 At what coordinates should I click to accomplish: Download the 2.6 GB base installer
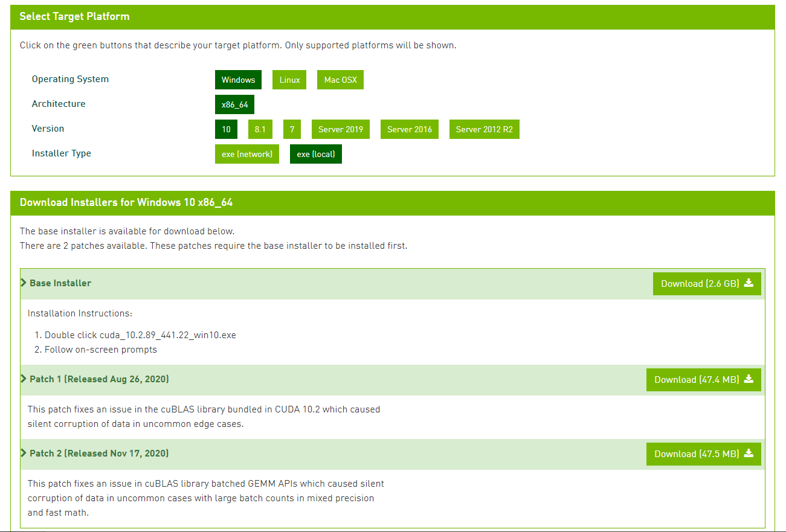coord(707,284)
